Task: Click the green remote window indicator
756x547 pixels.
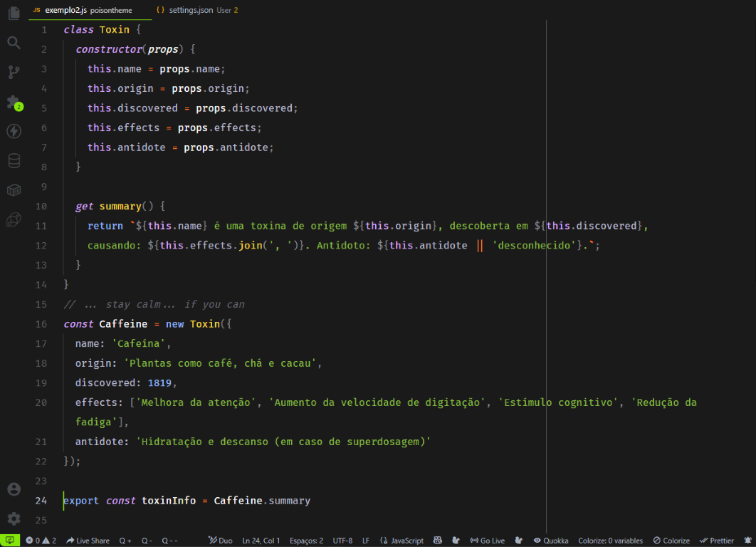Action: point(10,541)
